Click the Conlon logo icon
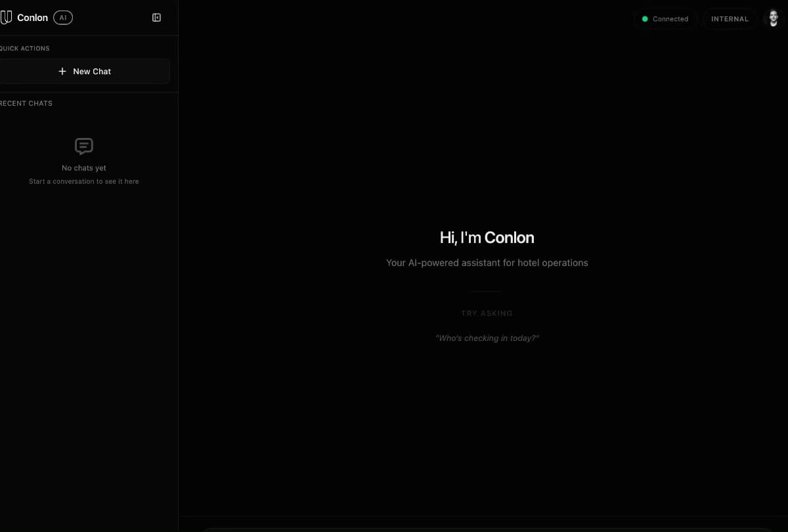Viewport: 788px width, 532px height. (6, 17)
